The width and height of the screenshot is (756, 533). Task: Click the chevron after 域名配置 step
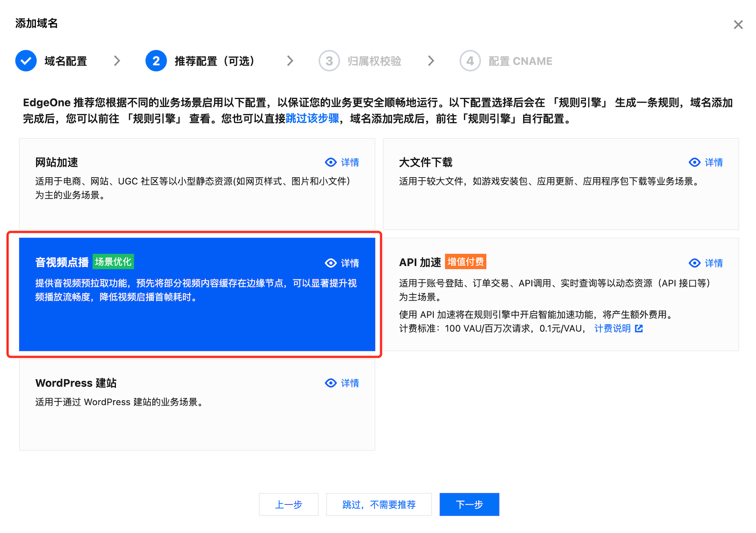click(x=117, y=61)
